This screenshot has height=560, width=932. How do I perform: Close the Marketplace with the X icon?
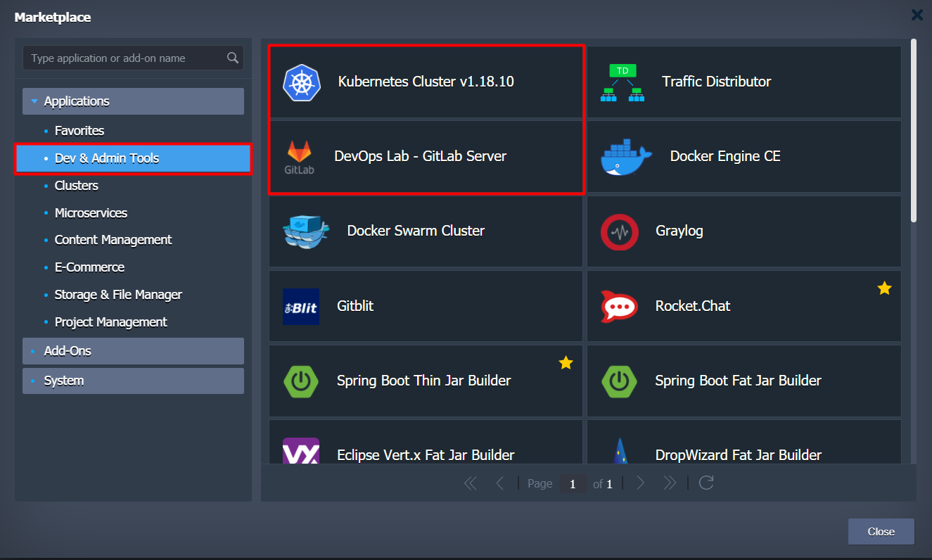[917, 14]
